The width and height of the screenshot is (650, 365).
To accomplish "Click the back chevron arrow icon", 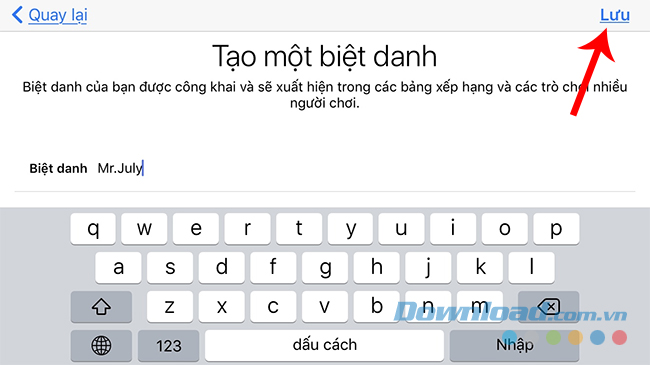I will 17,15.
